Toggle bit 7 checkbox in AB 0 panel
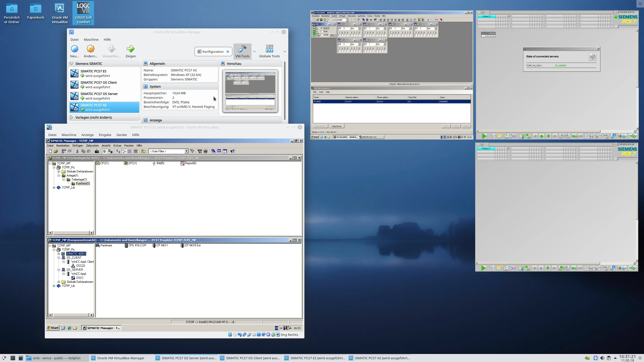Viewport: 644px width, 362px height. [x=340, y=51]
